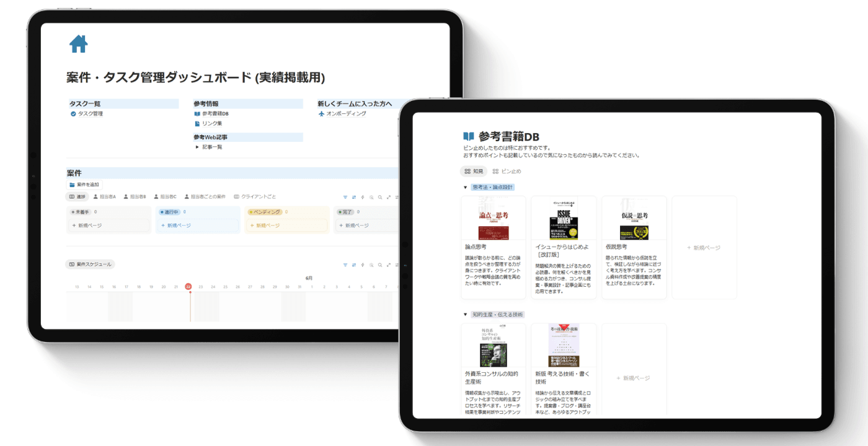This screenshot has width=868, height=446.
Task: Collapse the 思考法・論点設計 group
Action: click(466, 187)
